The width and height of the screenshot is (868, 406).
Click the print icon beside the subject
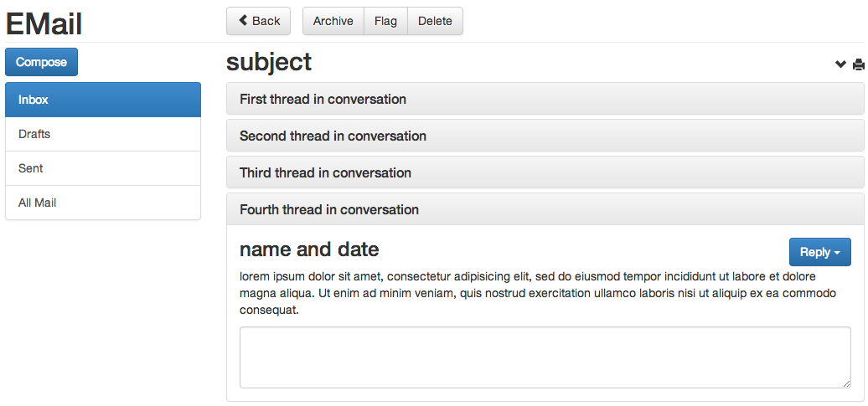pos(858,64)
